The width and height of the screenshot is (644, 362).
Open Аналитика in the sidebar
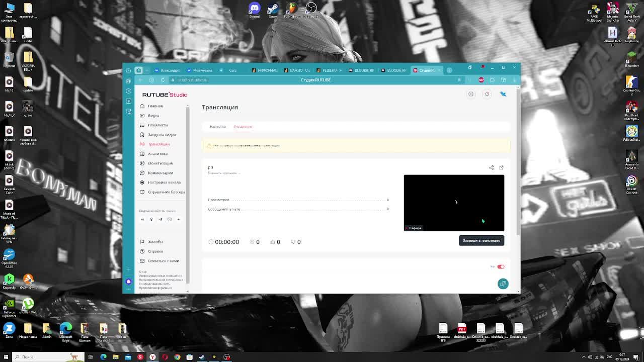point(157,154)
